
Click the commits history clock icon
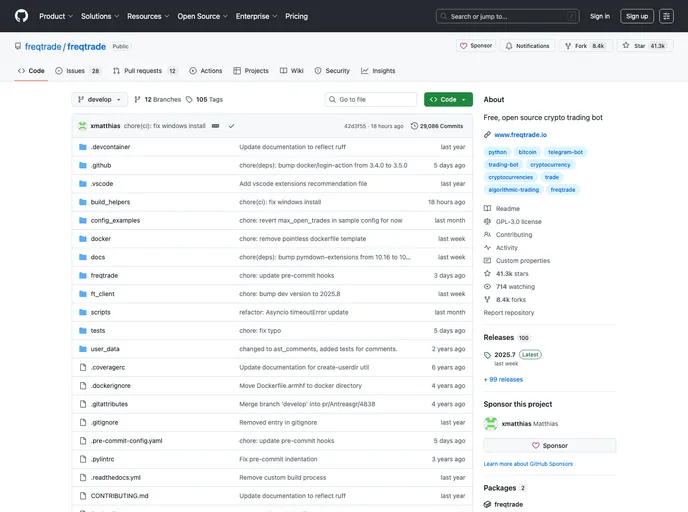pyautogui.click(x=414, y=126)
